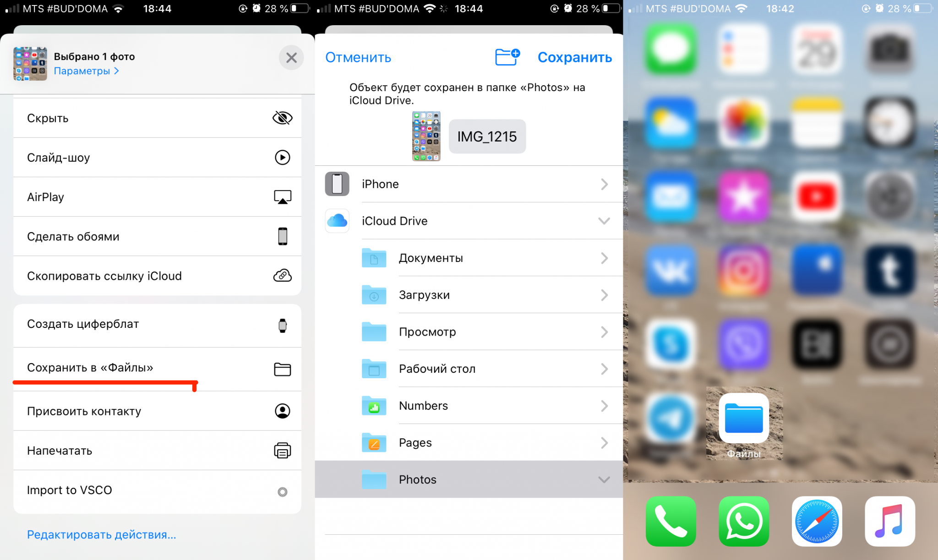Image resolution: width=938 pixels, height=560 pixels.
Task: Tap the AirPlay icon
Action: 282,197
